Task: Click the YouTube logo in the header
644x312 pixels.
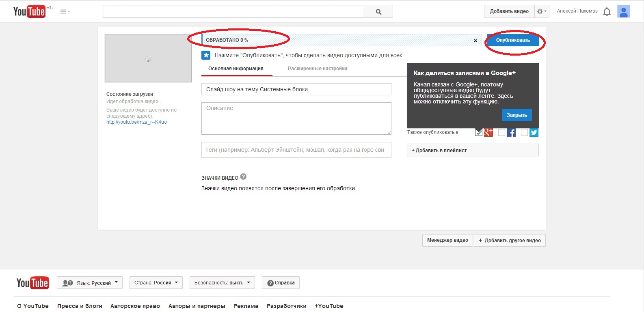Action: [x=29, y=11]
